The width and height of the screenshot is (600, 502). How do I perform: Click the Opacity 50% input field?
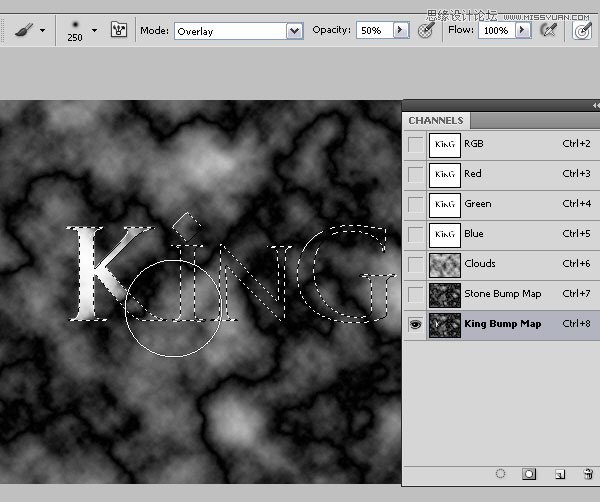coord(375,30)
